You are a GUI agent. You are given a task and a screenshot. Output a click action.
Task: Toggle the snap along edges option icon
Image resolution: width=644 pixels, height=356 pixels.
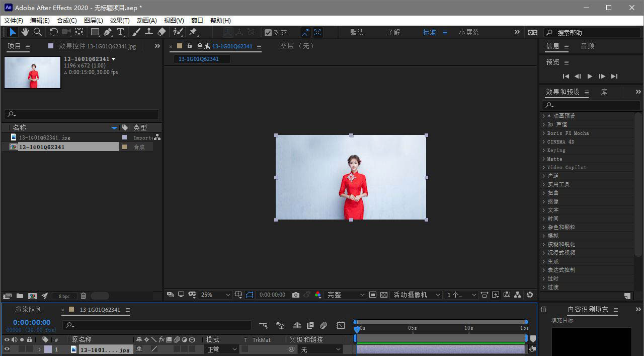[x=305, y=32]
